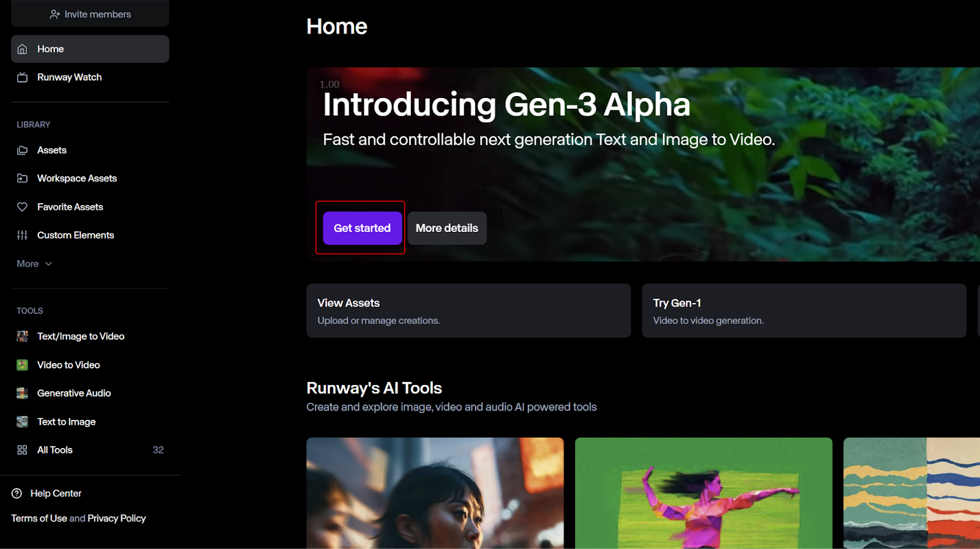Click the Assets folder icon
Viewport: 980px width, 549px height.
[x=23, y=150]
